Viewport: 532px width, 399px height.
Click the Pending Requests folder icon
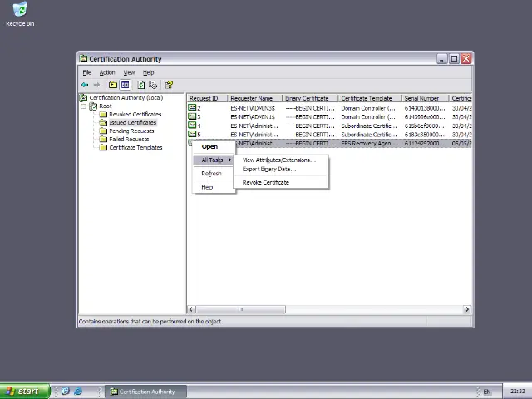103,131
